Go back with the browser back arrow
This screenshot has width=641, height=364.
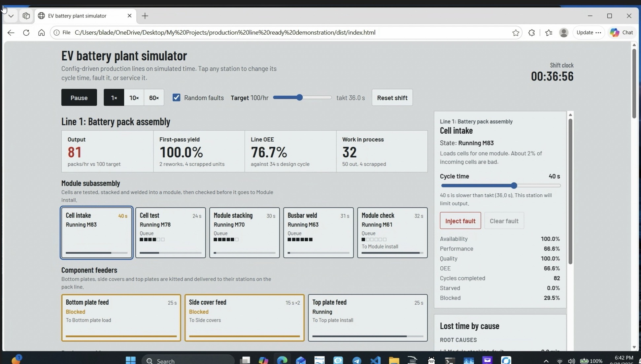11,33
